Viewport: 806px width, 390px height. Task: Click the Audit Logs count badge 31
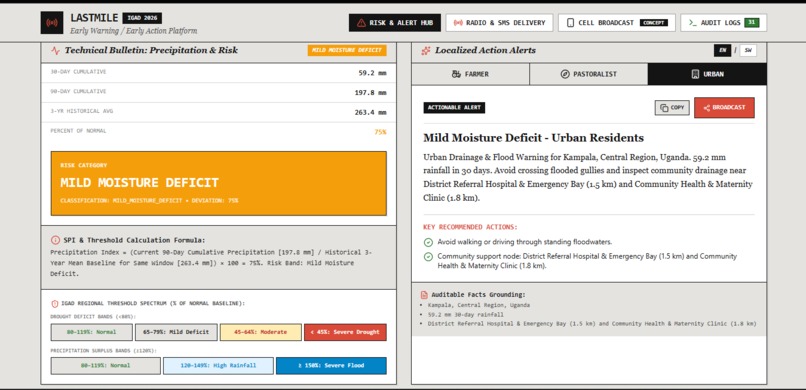[752, 23]
